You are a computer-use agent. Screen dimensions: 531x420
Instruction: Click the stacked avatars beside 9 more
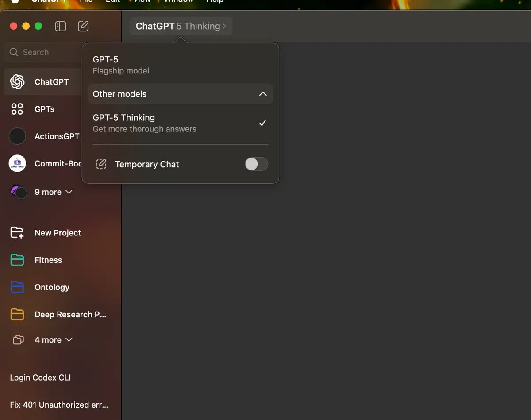click(19, 192)
